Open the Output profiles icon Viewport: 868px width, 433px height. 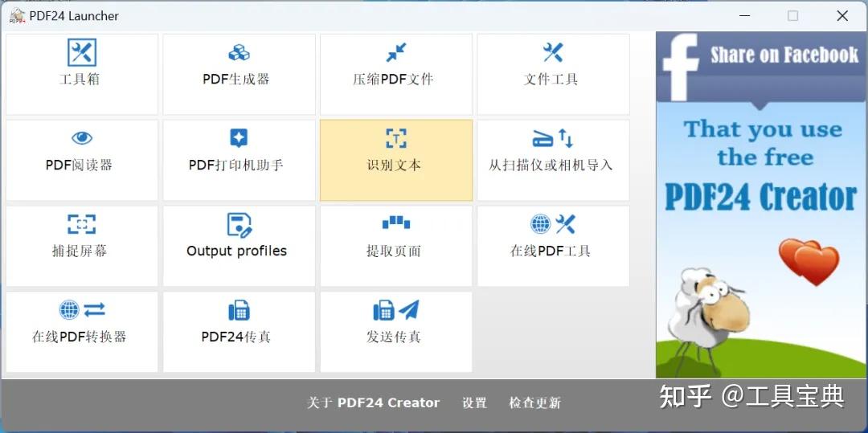[x=240, y=224]
